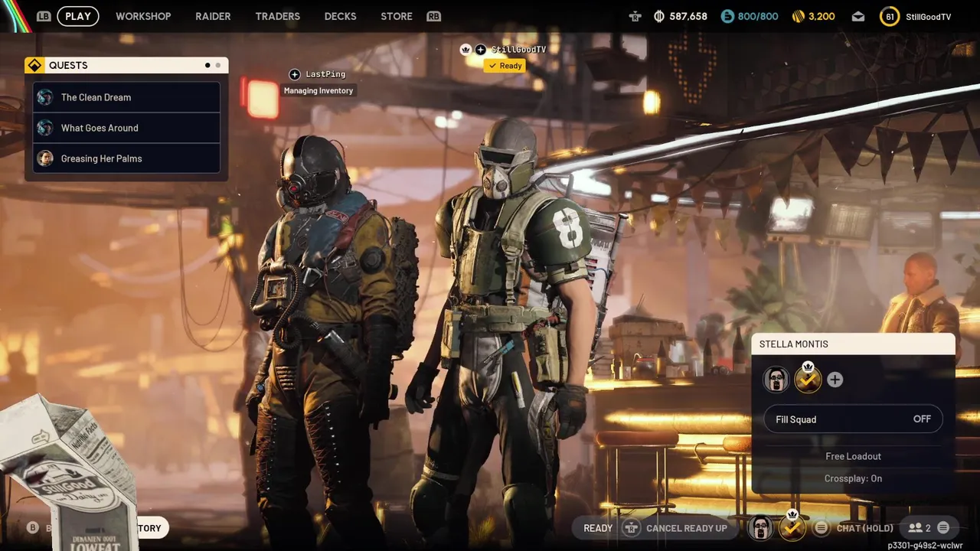980x551 pixels.
Task: Click the STELLA MONTIS map title
Action: 794,344
